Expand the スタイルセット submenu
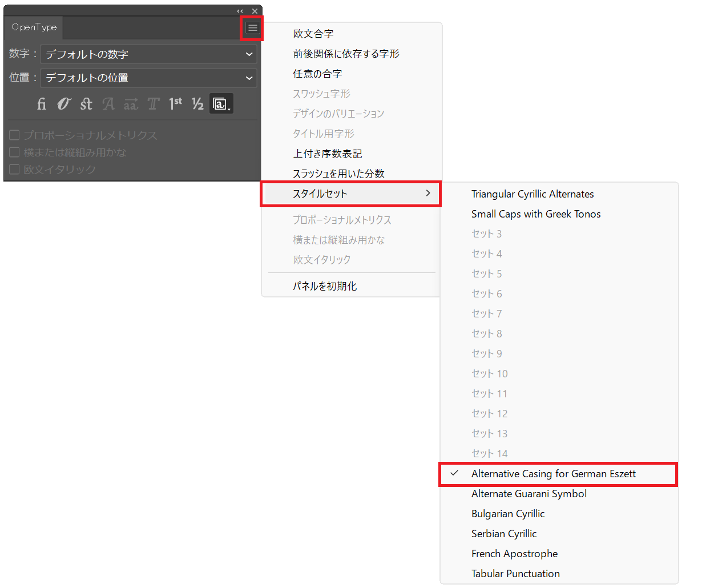Image resolution: width=714 pixels, height=588 pixels. pos(350,194)
